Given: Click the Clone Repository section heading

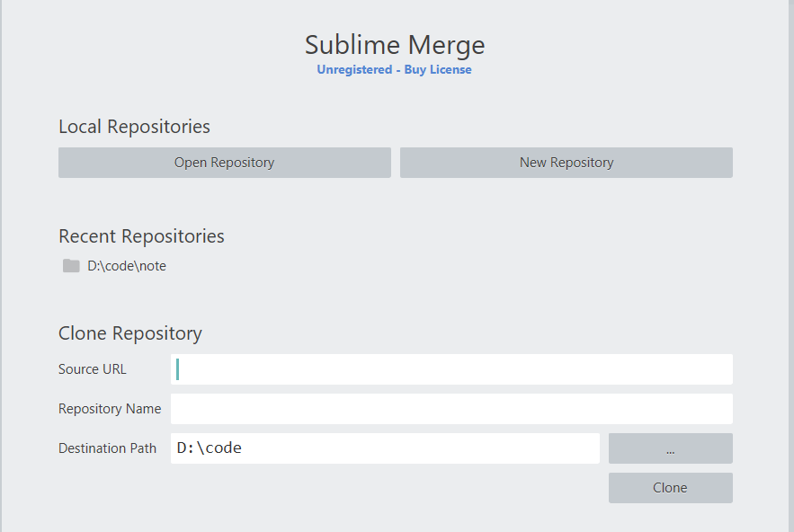Looking at the screenshot, I should coord(129,332).
